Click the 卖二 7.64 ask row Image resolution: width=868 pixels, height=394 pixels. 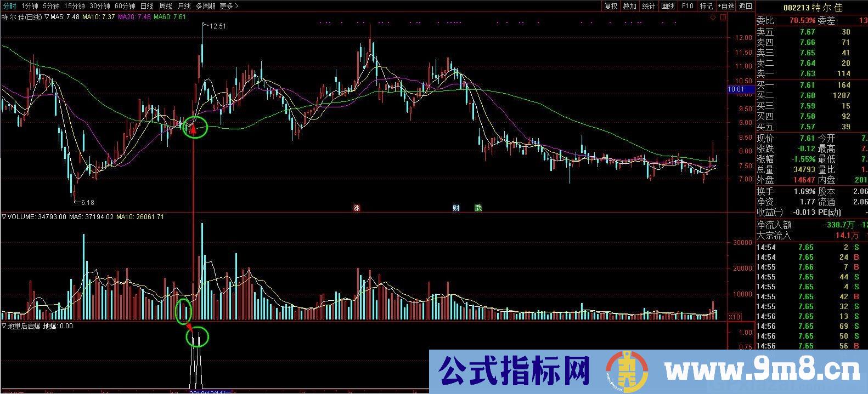[x=811, y=63]
